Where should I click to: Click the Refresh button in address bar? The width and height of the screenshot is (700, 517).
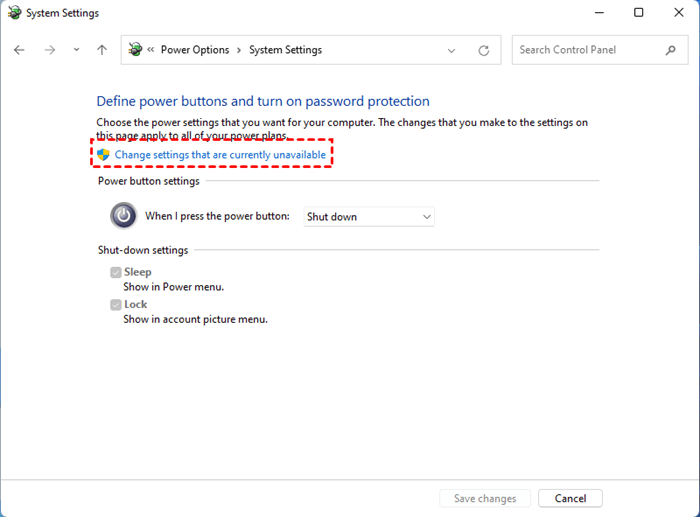pos(484,50)
